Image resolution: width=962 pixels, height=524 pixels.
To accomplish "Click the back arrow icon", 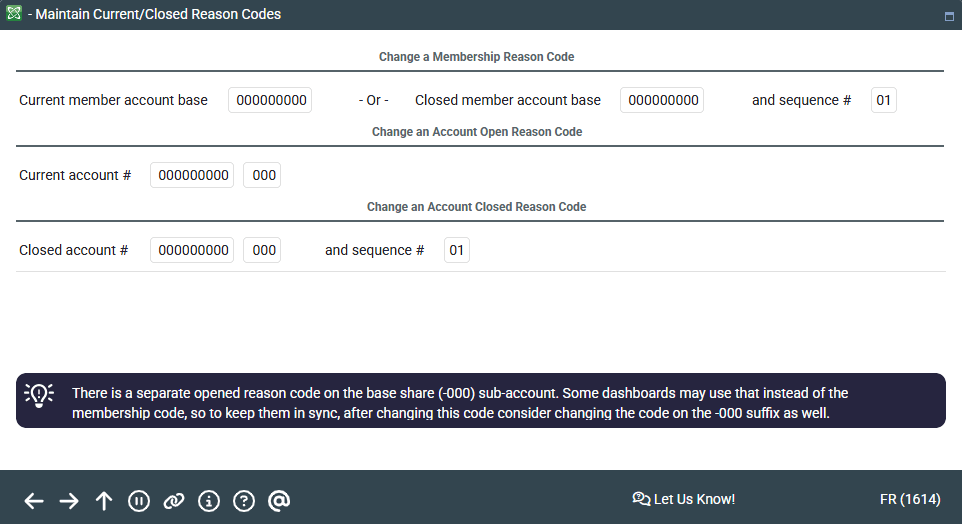I will (34, 501).
